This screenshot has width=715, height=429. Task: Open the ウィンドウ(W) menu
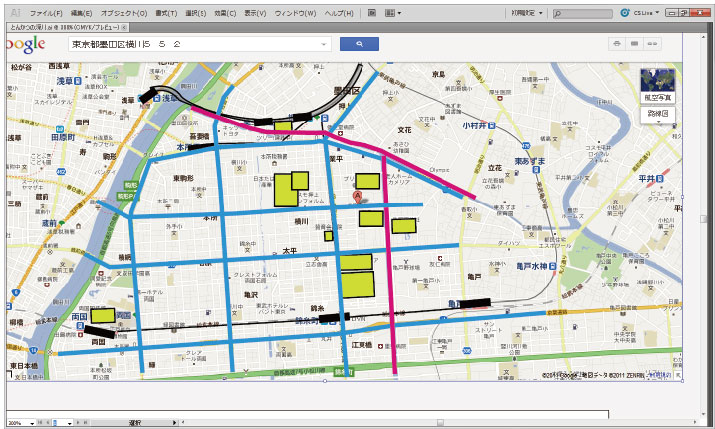coord(295,13)
